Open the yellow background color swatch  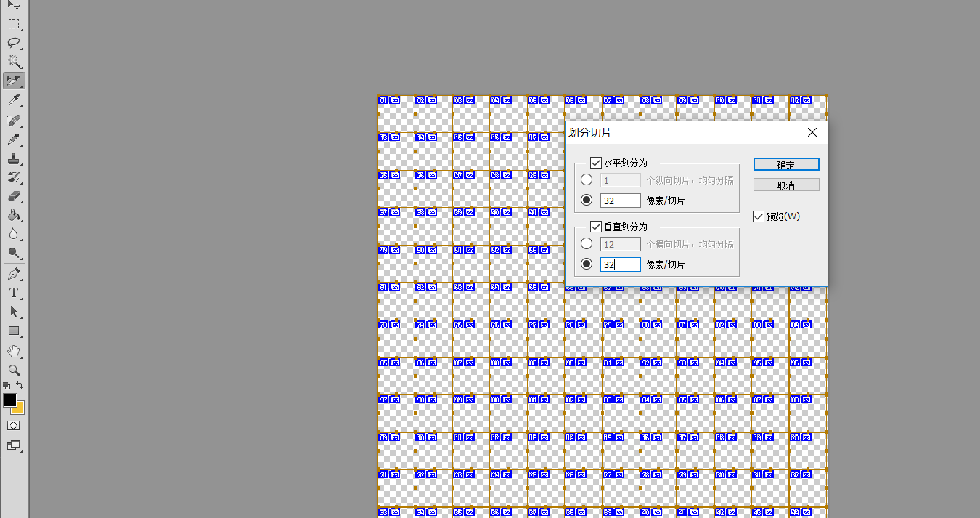(20, 410)
